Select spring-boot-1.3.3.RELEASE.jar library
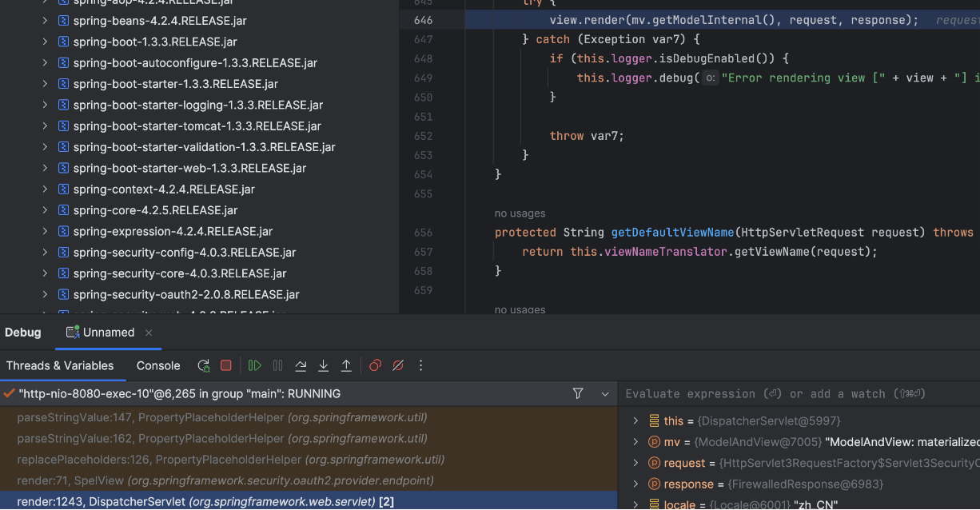Image resolution: width=980 pixels, height=510 pixels. (x=155, y=42)
